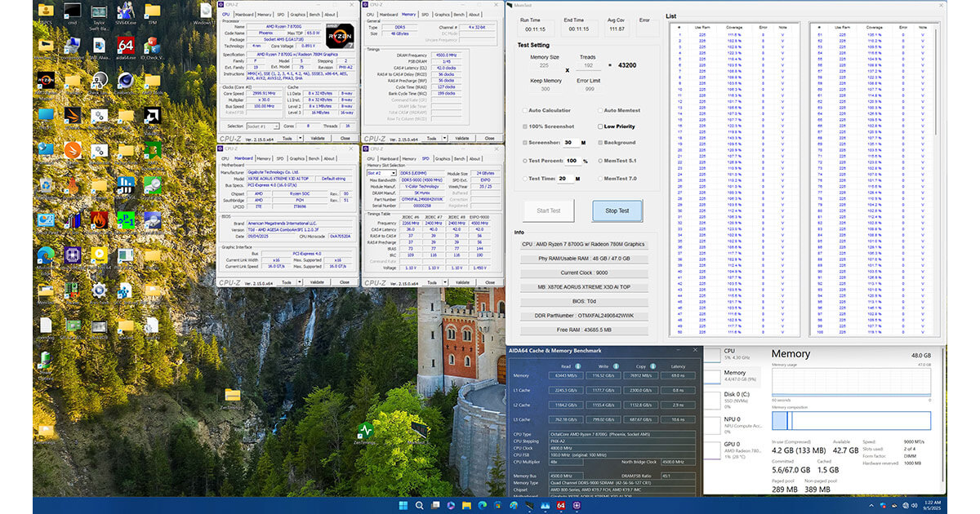Select the MemTest 5.1 radio option
The image size is (980, 514).
click(x=599, y=161)
